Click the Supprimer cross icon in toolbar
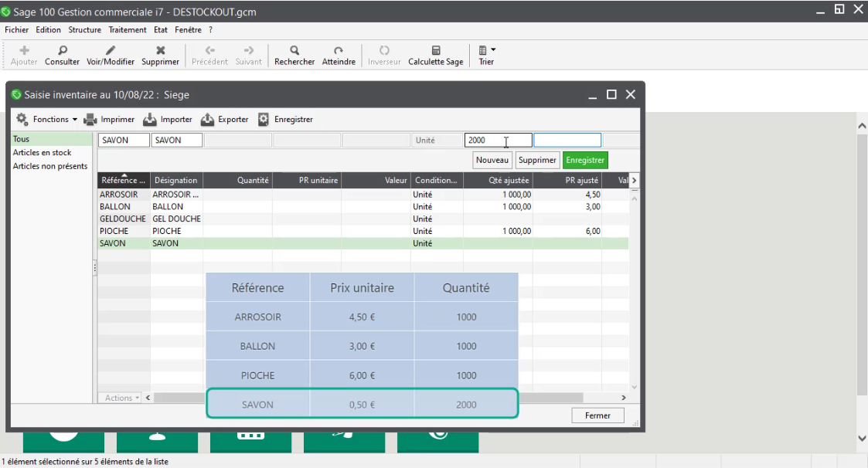Viewport: 868px width, 468px height. click(160, 52)
